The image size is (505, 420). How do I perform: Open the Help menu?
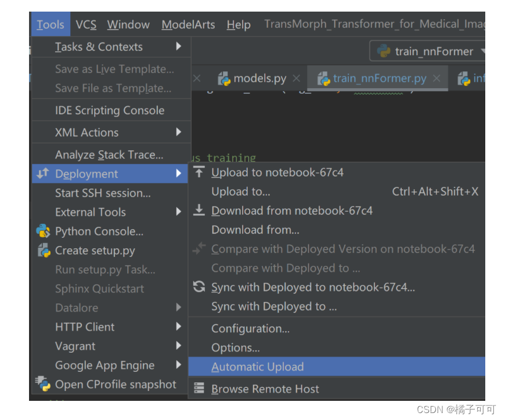click(x=239, y=24)
